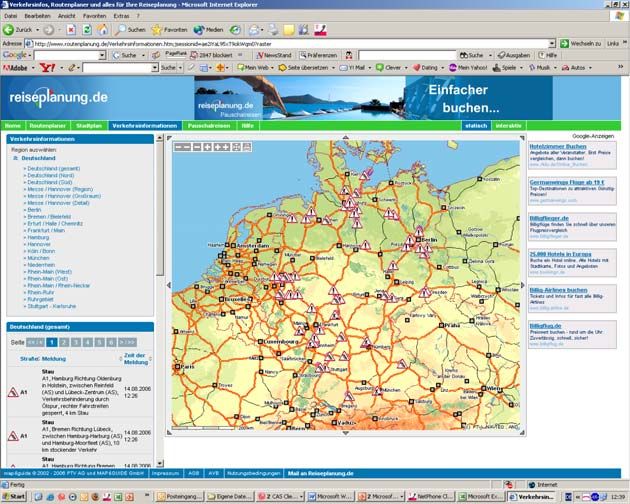Switch to Posteingang taskbar window

point(180,497)
